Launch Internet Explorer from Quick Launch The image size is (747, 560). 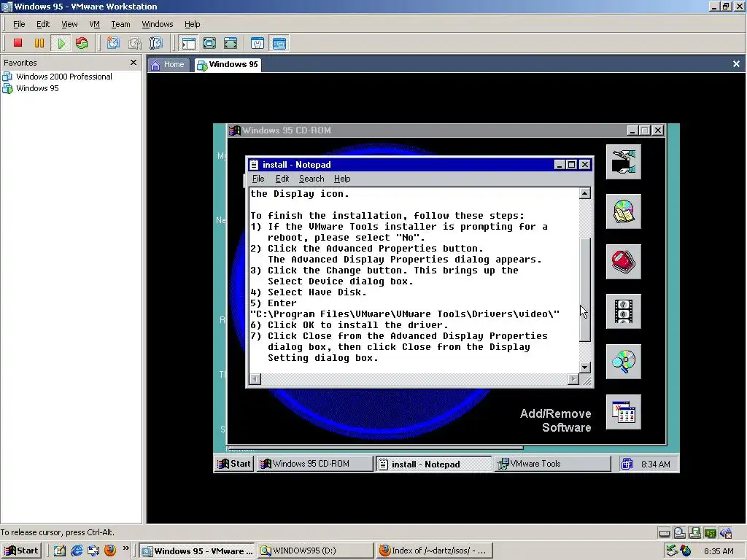76,551
